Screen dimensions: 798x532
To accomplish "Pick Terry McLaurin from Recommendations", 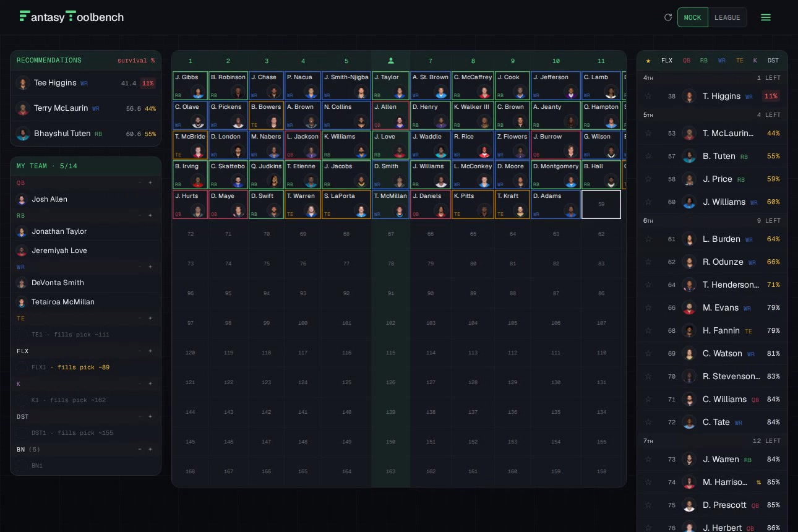I will (85, 108).
